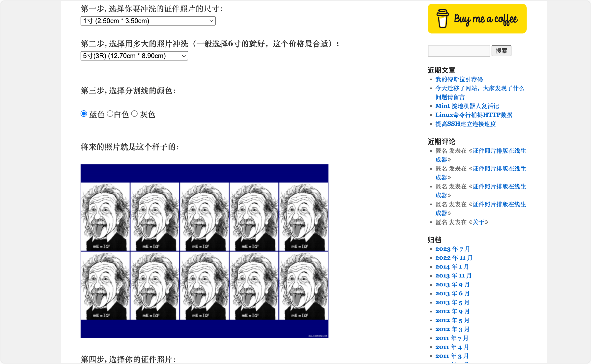Pick the 灰色 (gray) divider color radio

134,114
